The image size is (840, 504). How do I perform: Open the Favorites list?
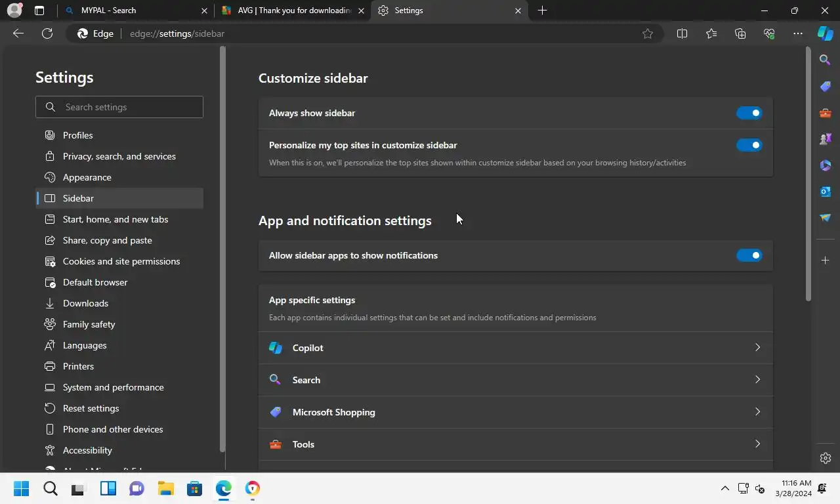[x=711, y=33]
